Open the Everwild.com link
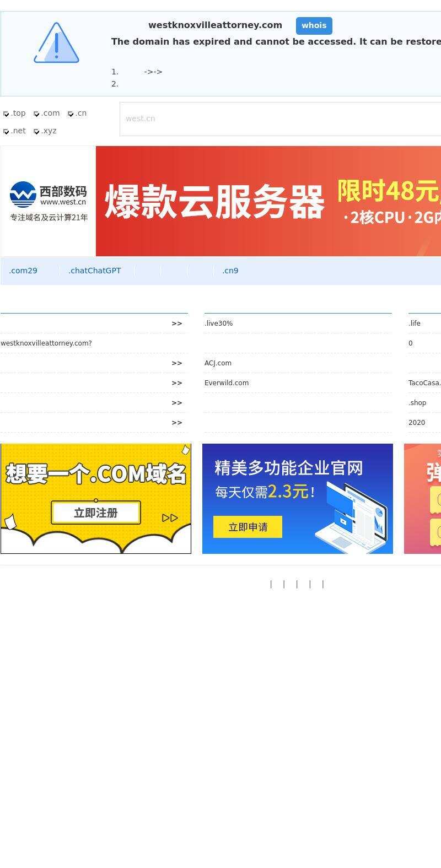This screenshot has height=868, width=441. click(x=227, y=383)
